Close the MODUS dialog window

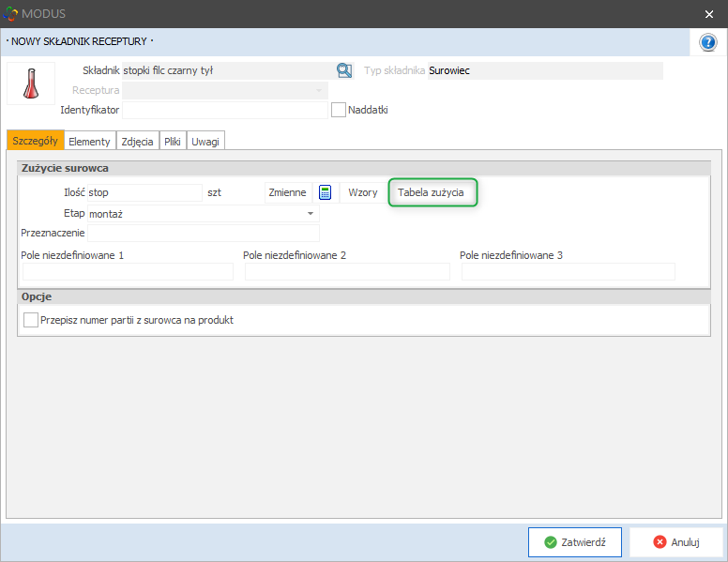[709, 13]
